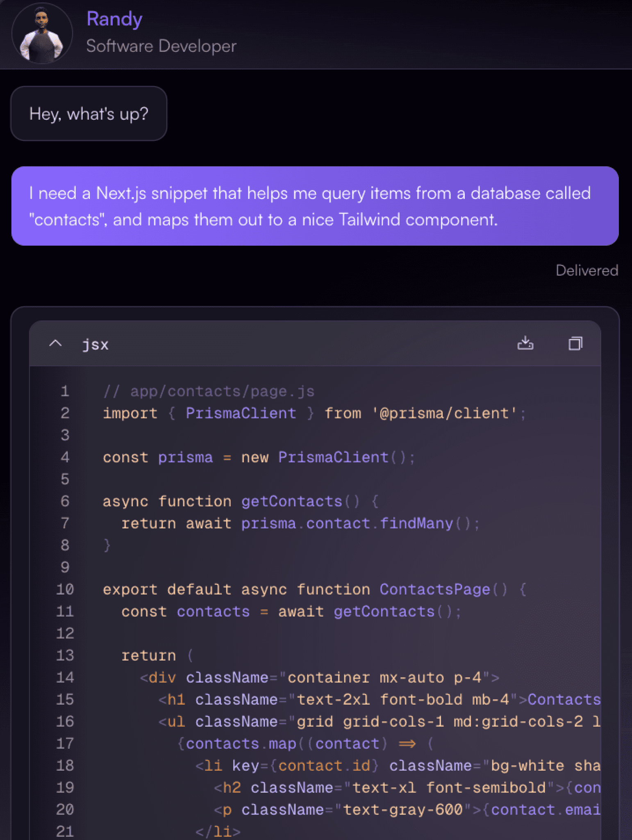Select the purple Next.js request message
Viewport: 632px width, 840px height.
[315, 206]
